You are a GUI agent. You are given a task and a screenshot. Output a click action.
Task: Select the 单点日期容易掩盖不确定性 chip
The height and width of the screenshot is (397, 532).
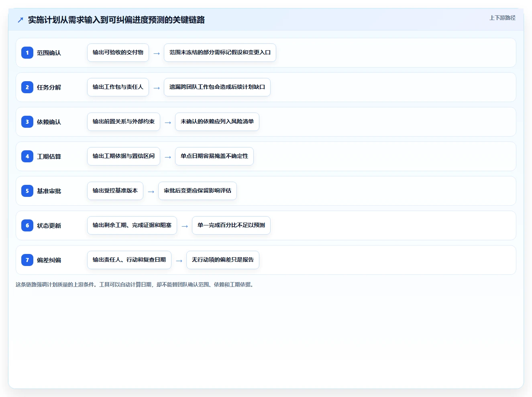(214, 156)
